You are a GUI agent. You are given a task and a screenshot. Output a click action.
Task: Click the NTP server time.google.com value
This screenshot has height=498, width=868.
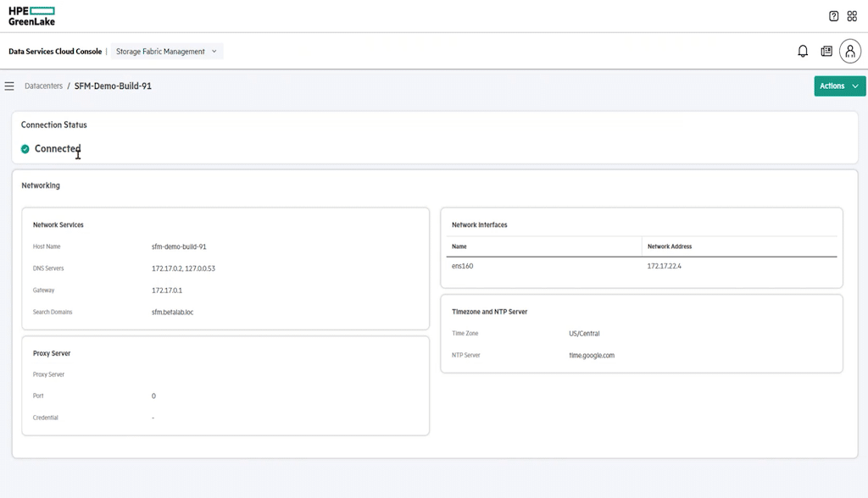pyautogui.click(x=591, y=355)
